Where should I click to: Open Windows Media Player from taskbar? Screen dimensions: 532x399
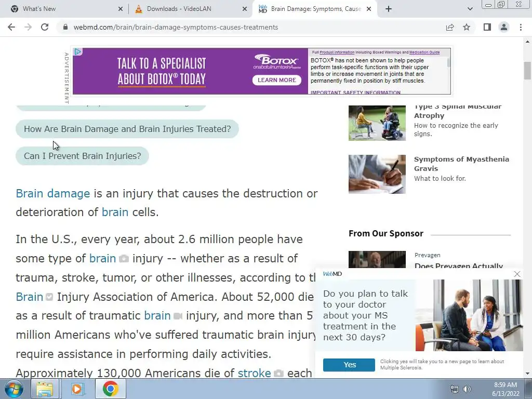[77, 389]
